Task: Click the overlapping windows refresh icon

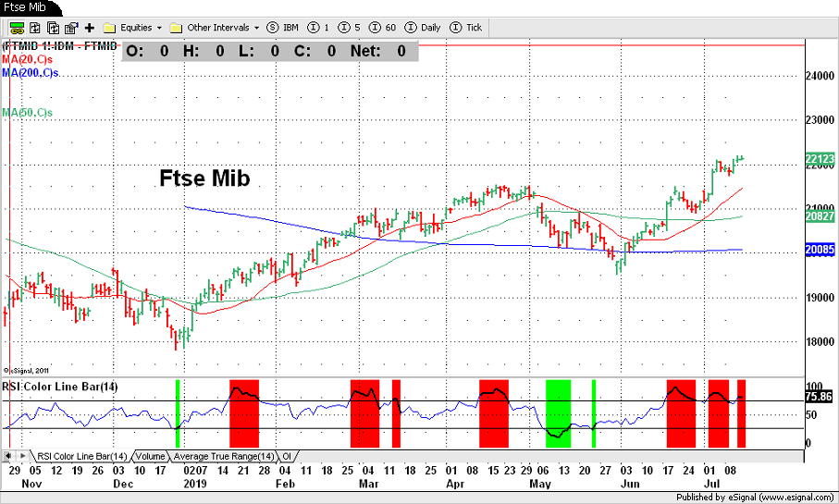Action: tap(53, 28)
